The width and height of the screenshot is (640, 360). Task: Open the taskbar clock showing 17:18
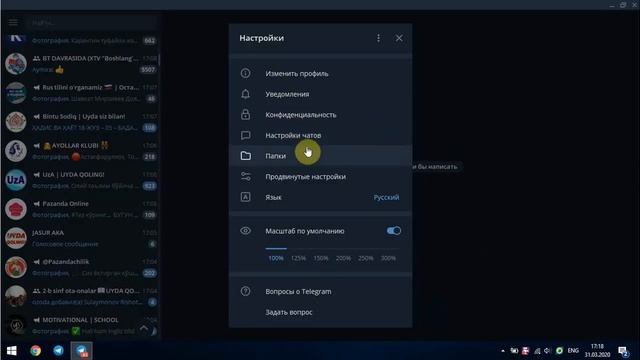pyautogui.click(x=597, y=351)
